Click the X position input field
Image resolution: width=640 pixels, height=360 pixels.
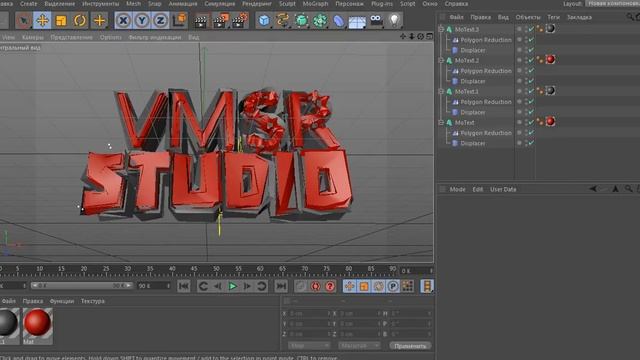click(x=309, y=313)
